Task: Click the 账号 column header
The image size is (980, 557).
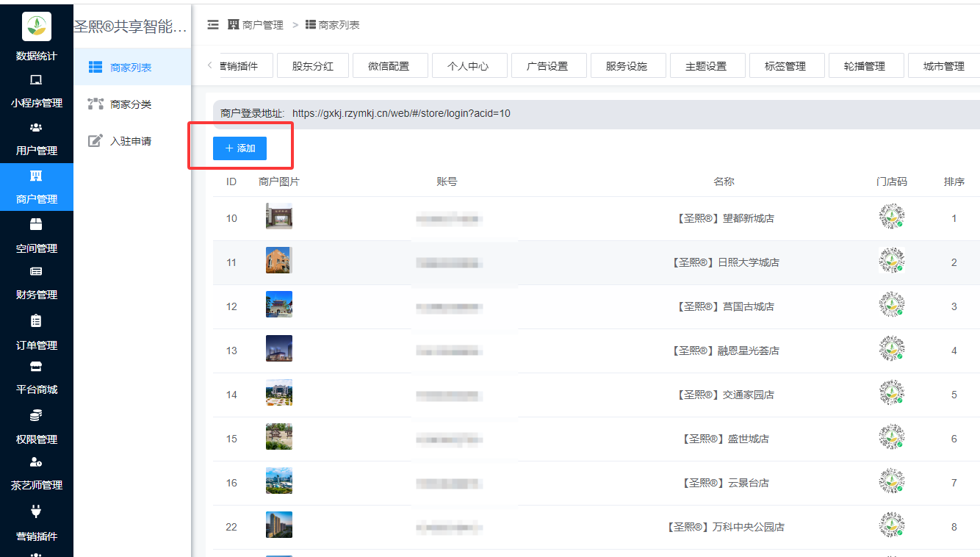Action: pos(447,182)
